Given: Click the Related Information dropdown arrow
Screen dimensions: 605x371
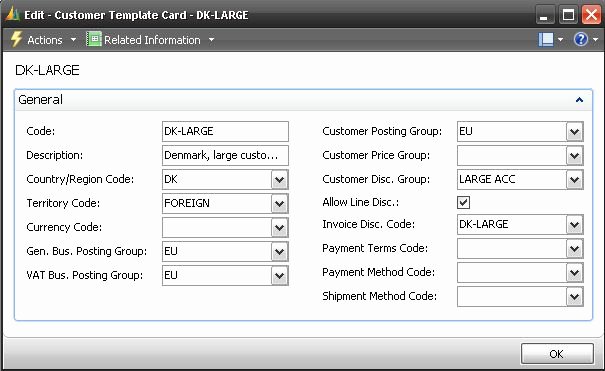Looking at the screenshot, I should (x=211, y=40).
